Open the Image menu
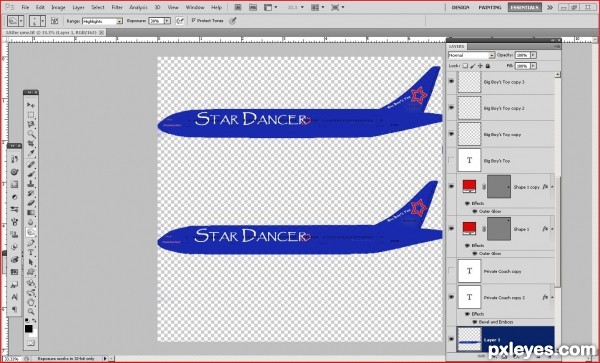Image resolution: width=600 pixels, height=363 pixels. [x=58, y=7]
